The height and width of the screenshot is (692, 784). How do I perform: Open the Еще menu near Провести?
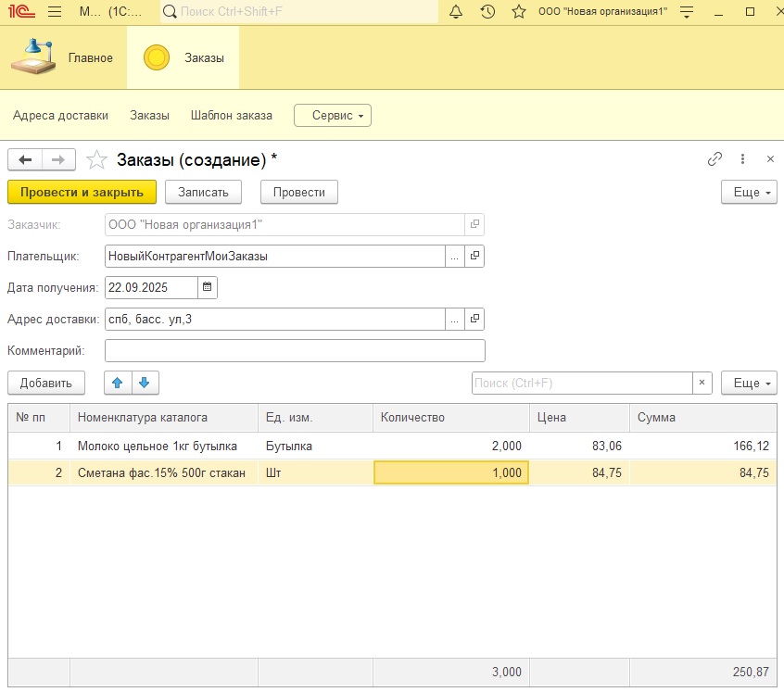[x=748, y=192]
